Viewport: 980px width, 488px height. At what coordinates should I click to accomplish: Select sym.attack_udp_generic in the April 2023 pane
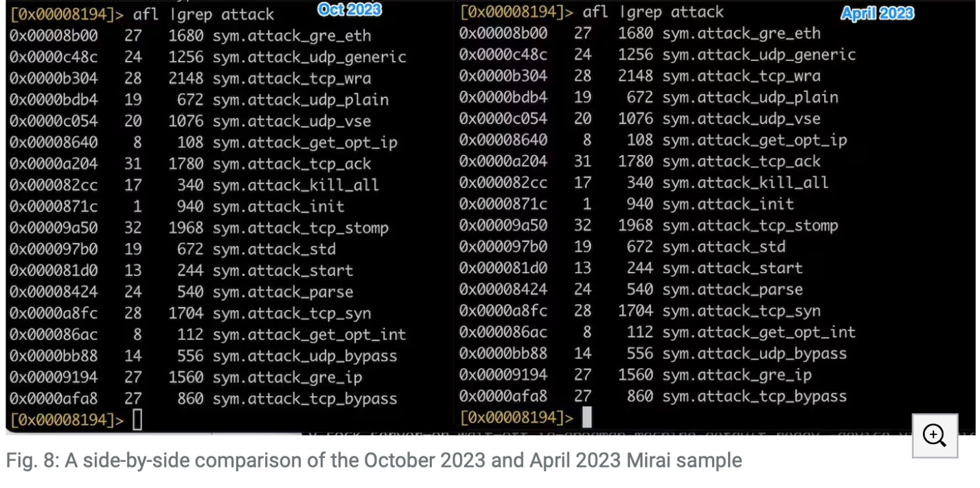point(759,54)
